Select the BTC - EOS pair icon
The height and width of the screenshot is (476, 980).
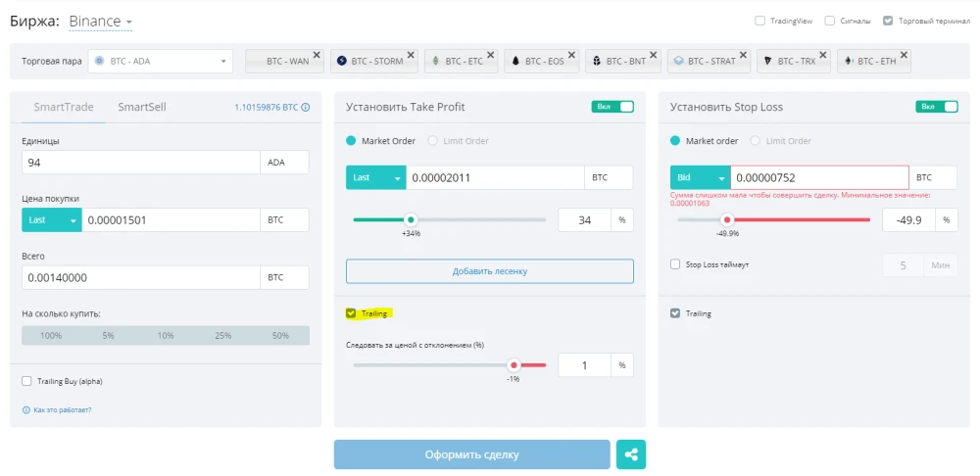515,62
